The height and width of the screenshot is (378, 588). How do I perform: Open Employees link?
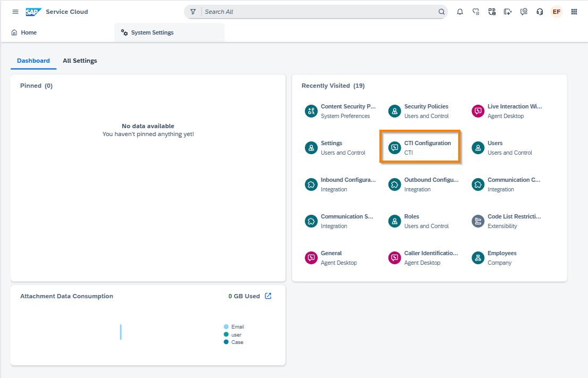coord(502,253)
